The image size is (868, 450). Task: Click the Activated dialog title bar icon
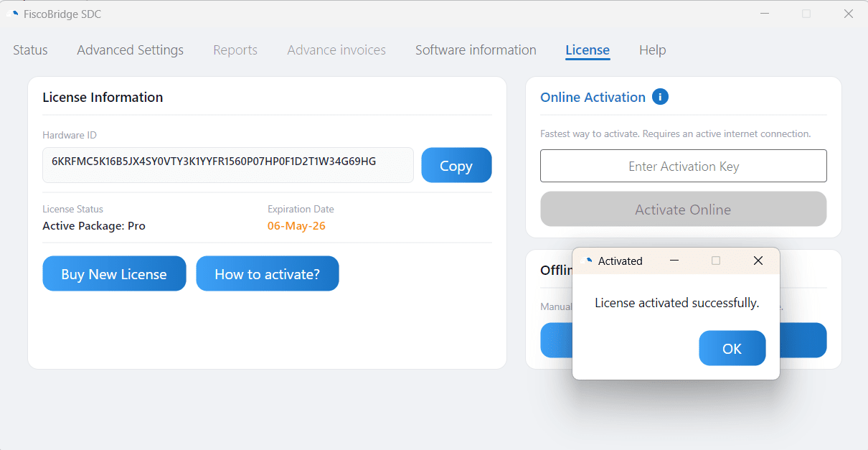point(587,261)
